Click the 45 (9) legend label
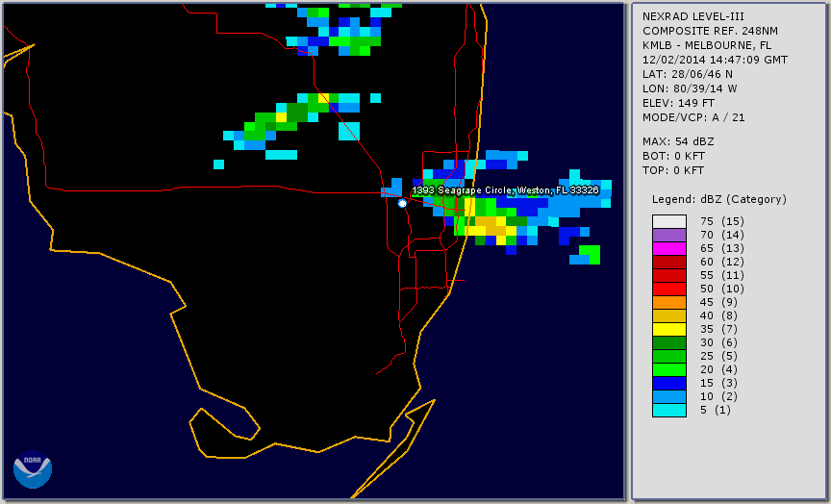 [x=718, y=302]
